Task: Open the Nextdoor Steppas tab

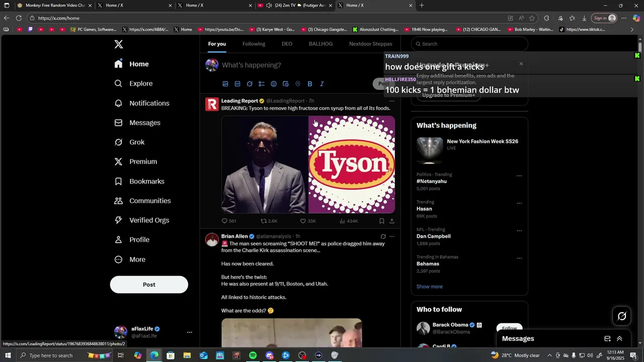Action: tap(371, 44)
